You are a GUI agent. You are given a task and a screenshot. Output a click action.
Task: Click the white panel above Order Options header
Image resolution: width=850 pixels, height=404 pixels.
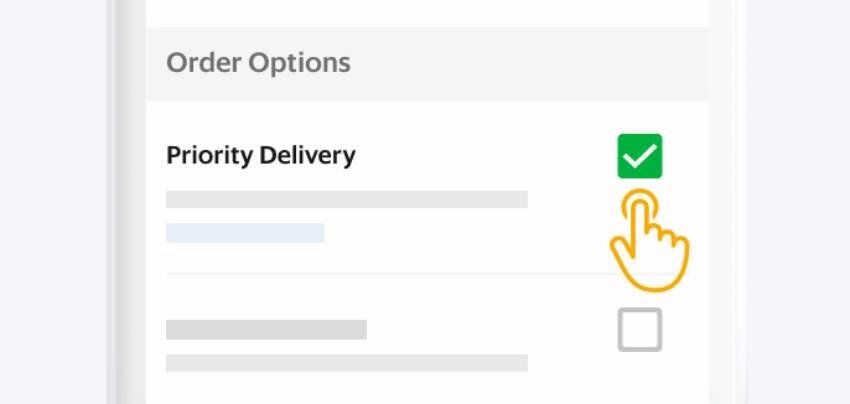point(427,14)
